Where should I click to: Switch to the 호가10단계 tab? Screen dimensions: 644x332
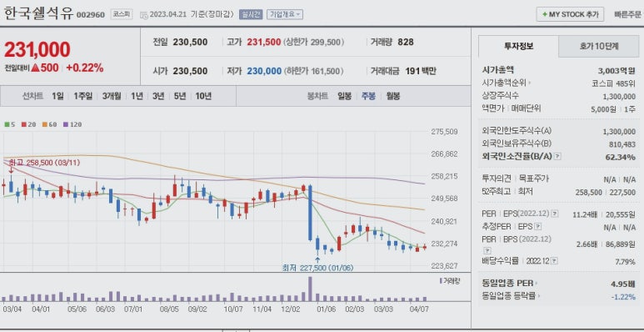coord(599,46)
